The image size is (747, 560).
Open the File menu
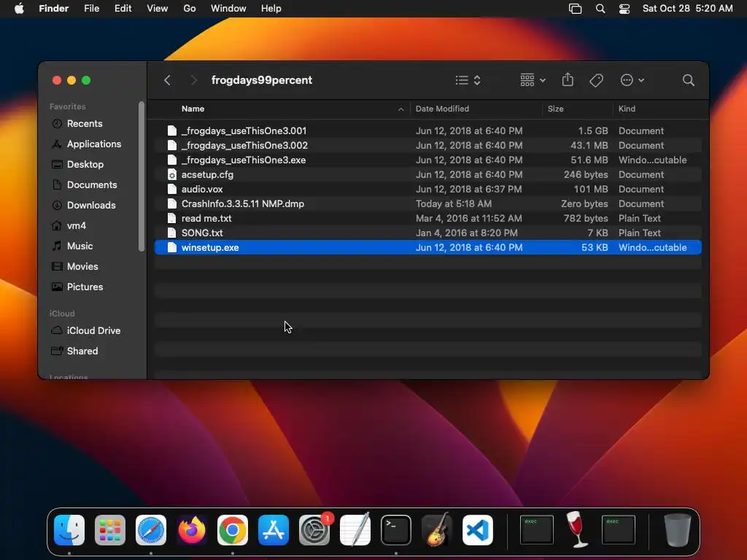click(x=91, y=9)
